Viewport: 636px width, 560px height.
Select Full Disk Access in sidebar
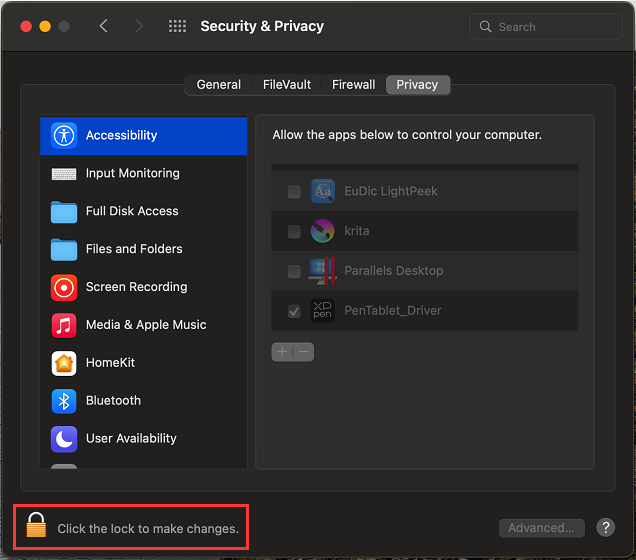[x=132, y=211]
